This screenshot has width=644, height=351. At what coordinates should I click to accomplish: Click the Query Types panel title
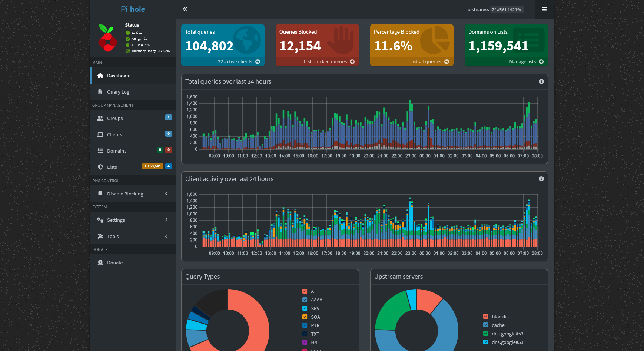(203, 277)
